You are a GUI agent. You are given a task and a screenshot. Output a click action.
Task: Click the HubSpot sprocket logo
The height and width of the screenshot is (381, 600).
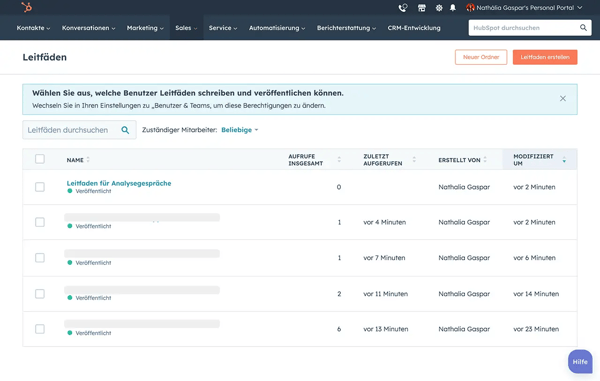point(27,7)
